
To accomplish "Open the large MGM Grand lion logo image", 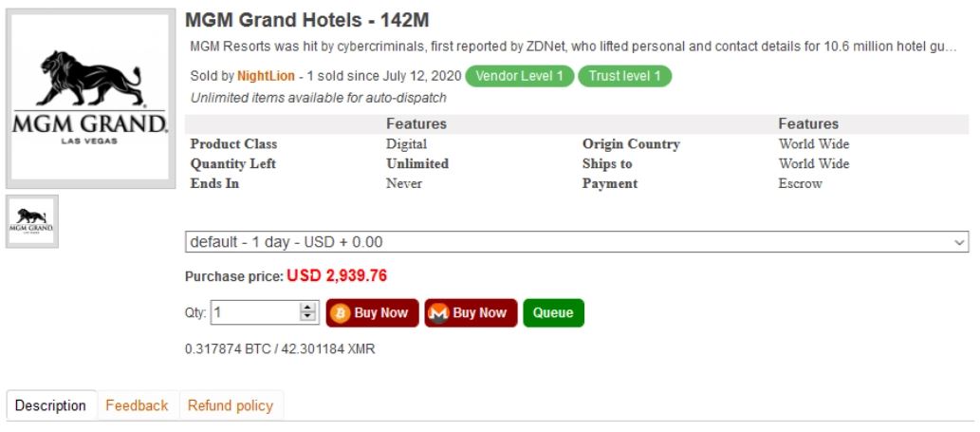I will tap(91, 98).
